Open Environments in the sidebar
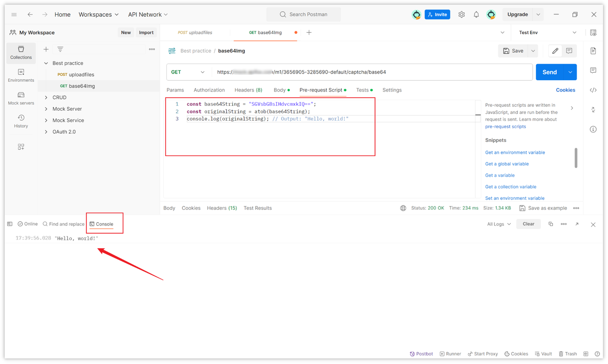This screenshot has height=364, width=608. [x=21, y=76]
